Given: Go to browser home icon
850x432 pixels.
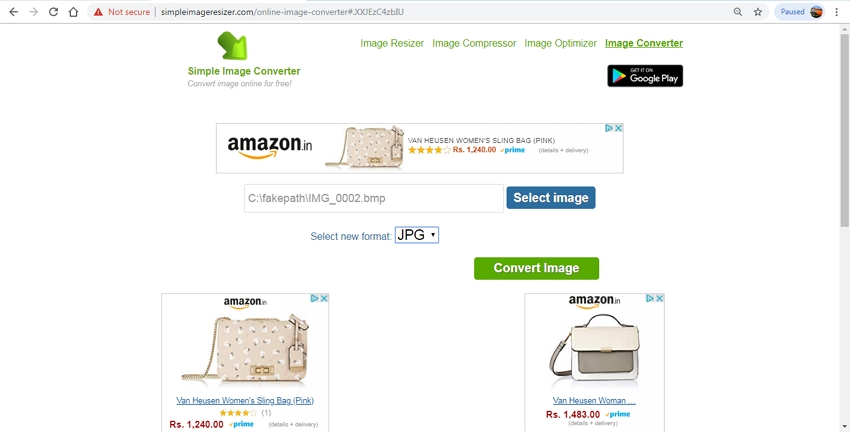Looking at the screenshot, I should tap(73, 11).
